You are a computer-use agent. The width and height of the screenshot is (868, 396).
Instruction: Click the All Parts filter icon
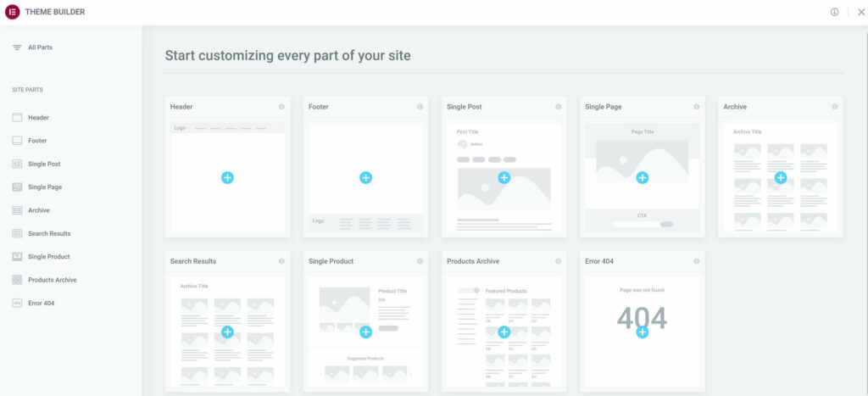(17, 47)
